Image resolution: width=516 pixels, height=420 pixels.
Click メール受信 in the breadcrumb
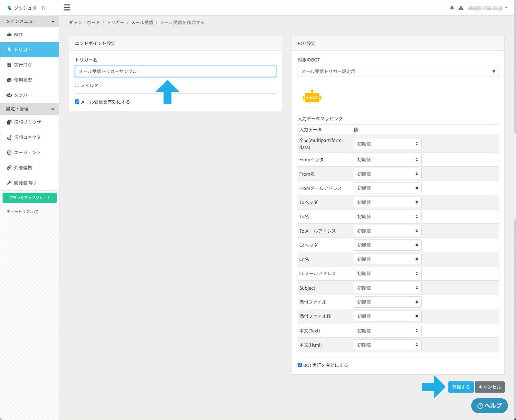(x=142, y=23)
